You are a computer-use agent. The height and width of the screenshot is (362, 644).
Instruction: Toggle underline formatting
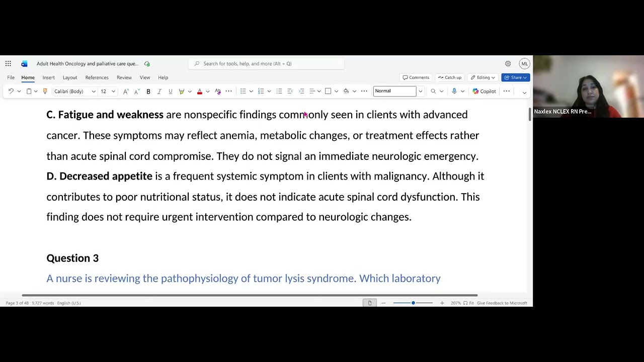pos(171,92)
